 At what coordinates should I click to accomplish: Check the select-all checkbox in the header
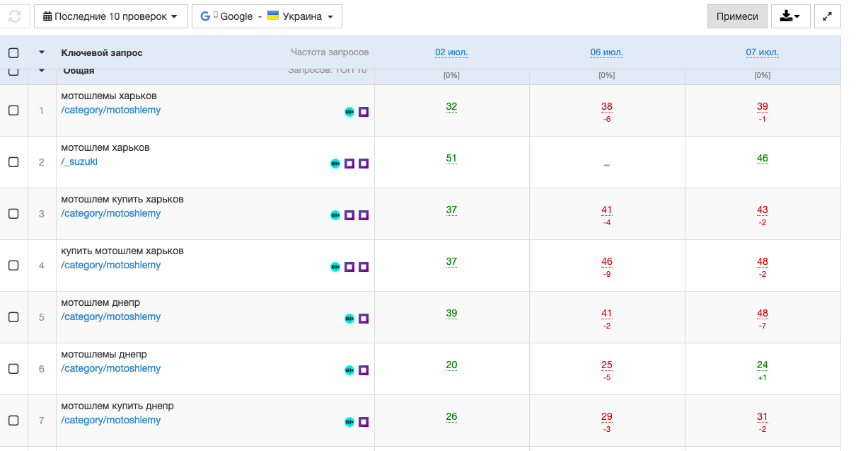point(13,52)
